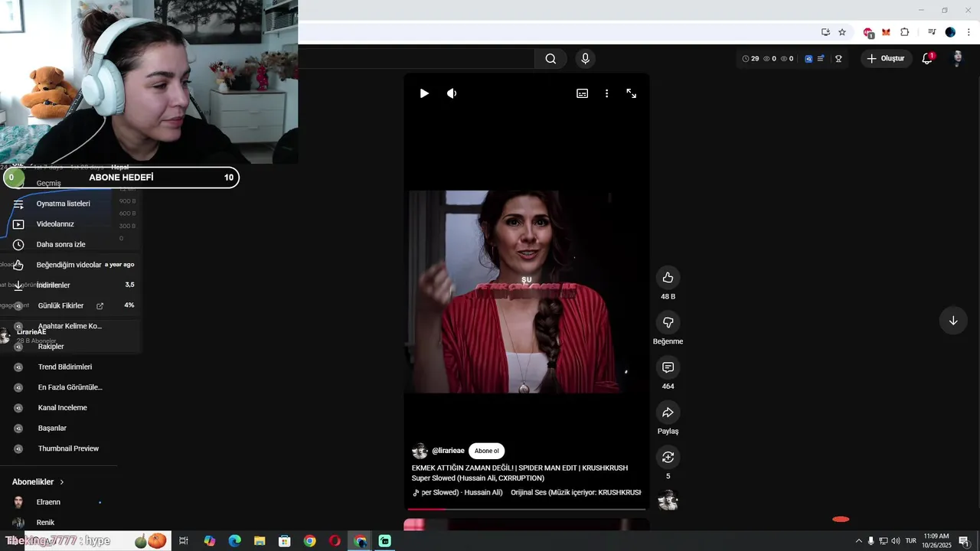Open Shorts three-dot more options menu
The height and width of the screenshot is (551, 980).
tap(607, 93)
